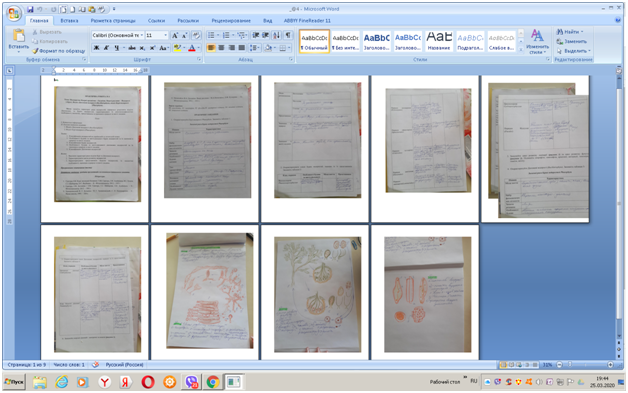Open the font size dropdown
Image resolution: width=628 pixels, height=393 pixels.
[x=157, y=35]
